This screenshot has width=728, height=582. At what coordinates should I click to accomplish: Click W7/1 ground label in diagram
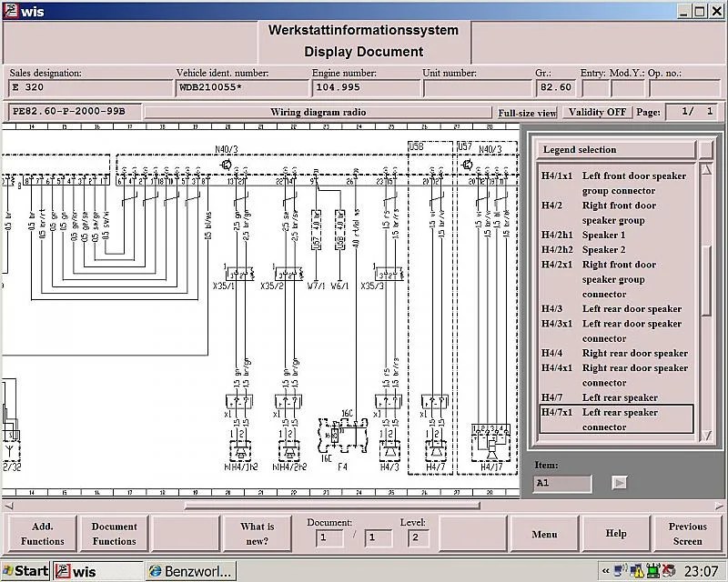point(316,286)
